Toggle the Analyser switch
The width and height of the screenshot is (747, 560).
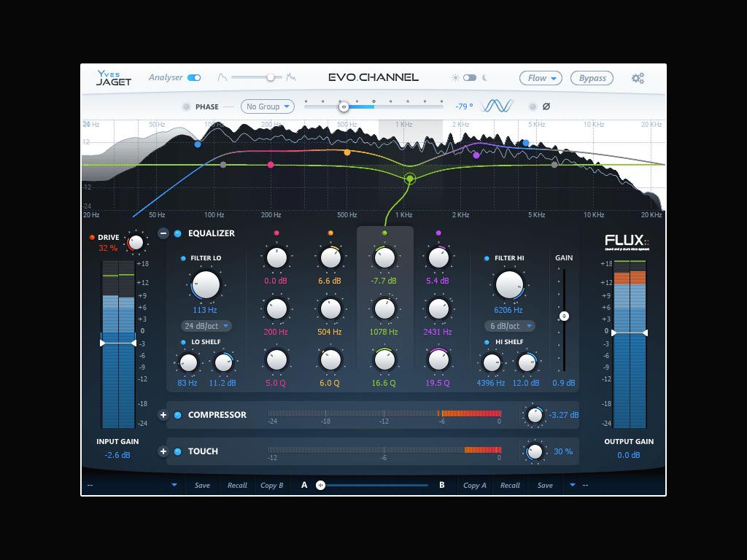coord(194,77)
